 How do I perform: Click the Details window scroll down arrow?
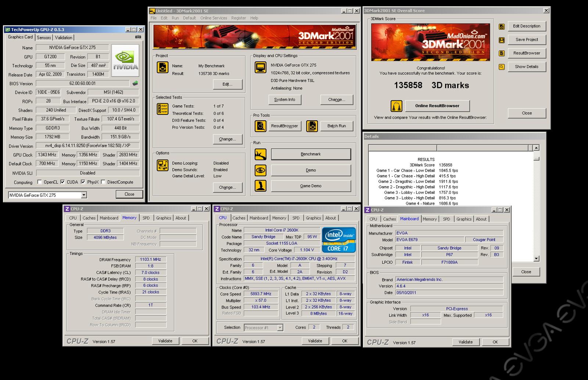(x=537, y=259)
